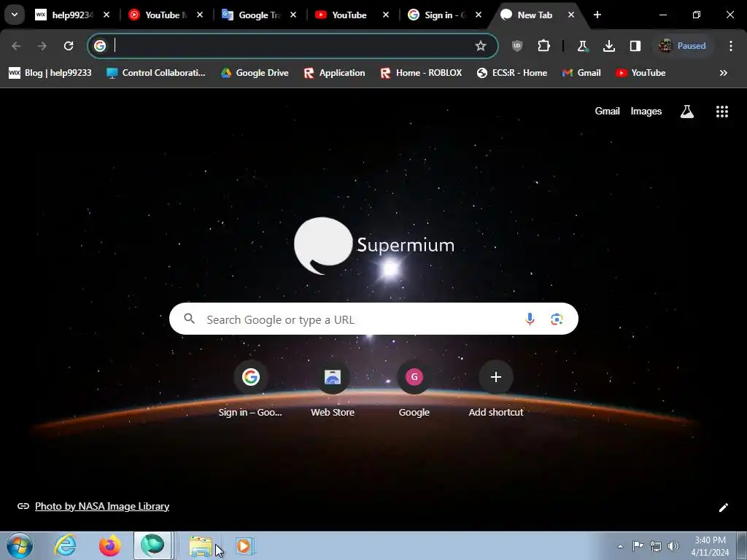
Task: Switch to the Sign in - Google tab
Action: [x=444, y=15]
